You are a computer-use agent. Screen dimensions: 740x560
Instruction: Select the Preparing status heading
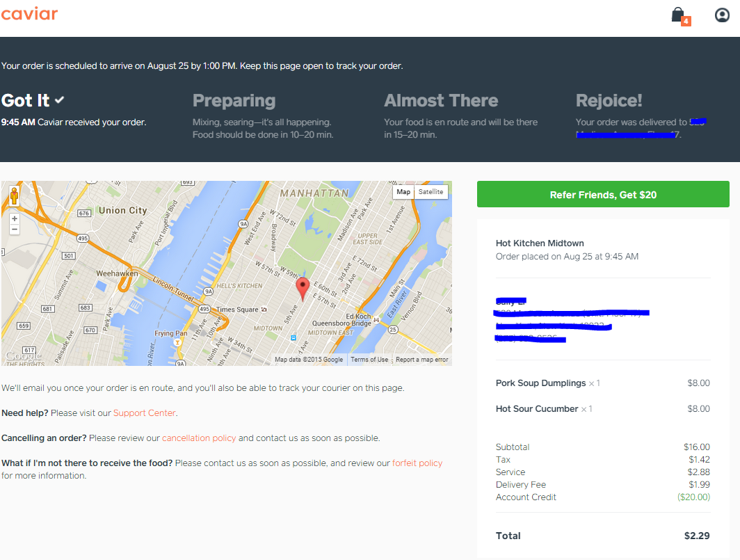[234, 101]
